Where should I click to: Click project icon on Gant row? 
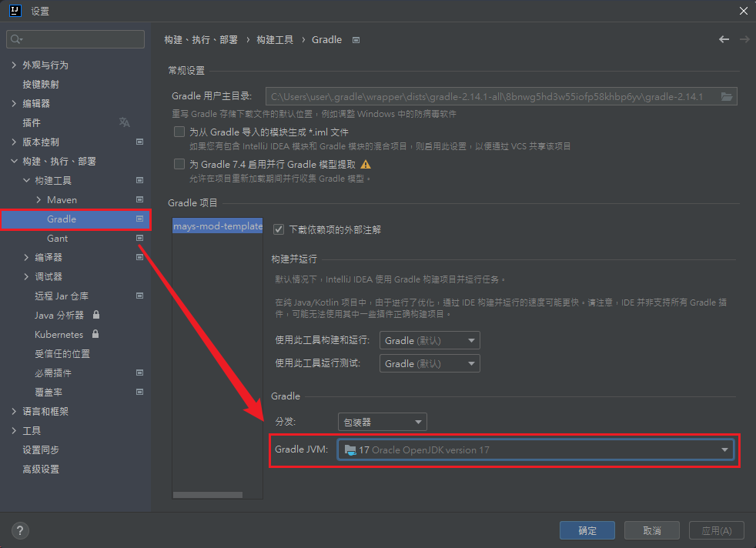point(140,238)
